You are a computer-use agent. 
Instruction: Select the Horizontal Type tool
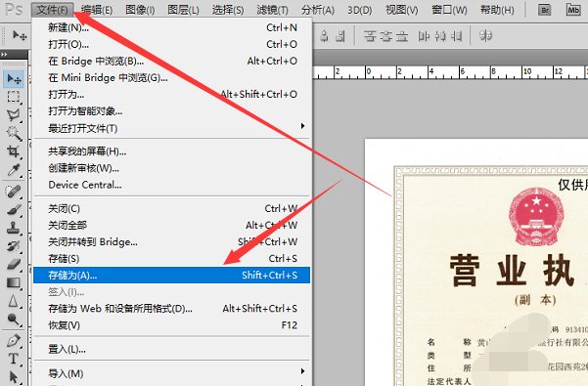[x=15, y=359]
